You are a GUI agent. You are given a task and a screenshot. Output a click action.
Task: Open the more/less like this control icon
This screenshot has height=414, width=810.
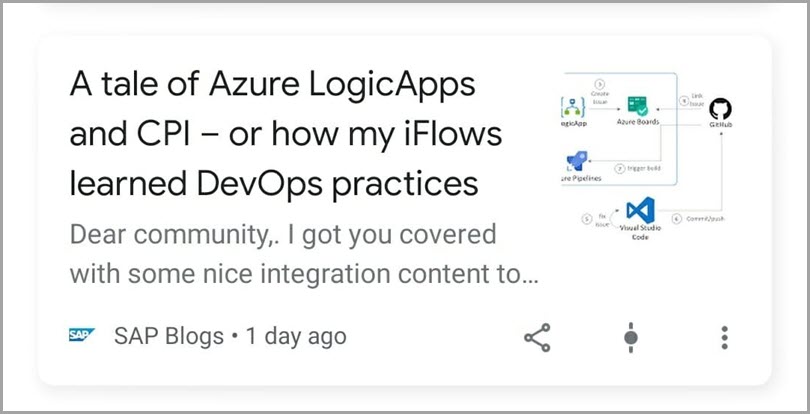point(631,338)
